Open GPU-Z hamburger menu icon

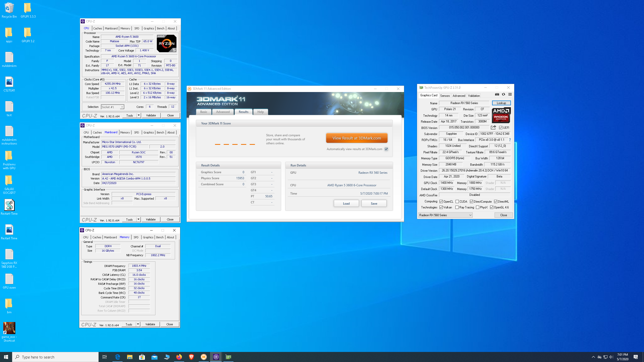pos(510,95)
